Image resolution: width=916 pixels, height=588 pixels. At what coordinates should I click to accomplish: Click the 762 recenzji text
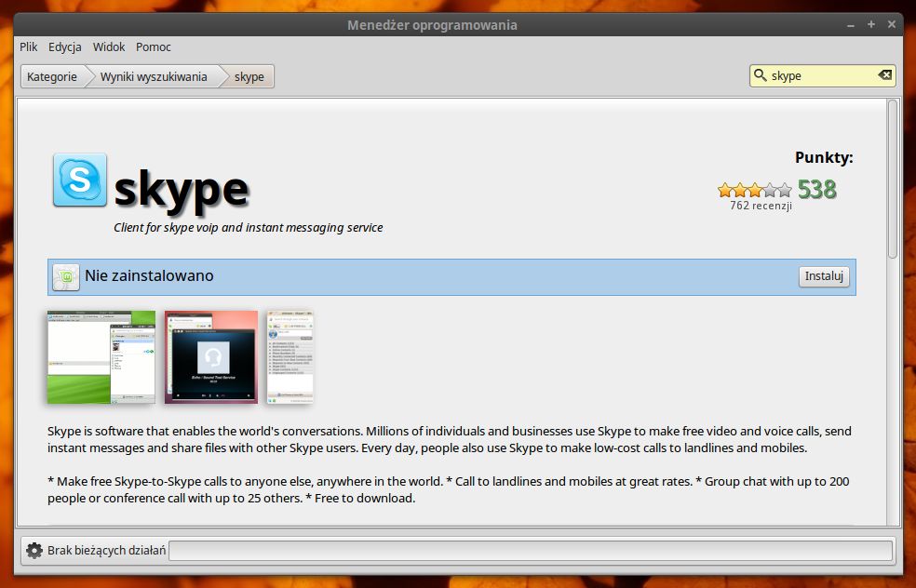click(x=761, y=206)
